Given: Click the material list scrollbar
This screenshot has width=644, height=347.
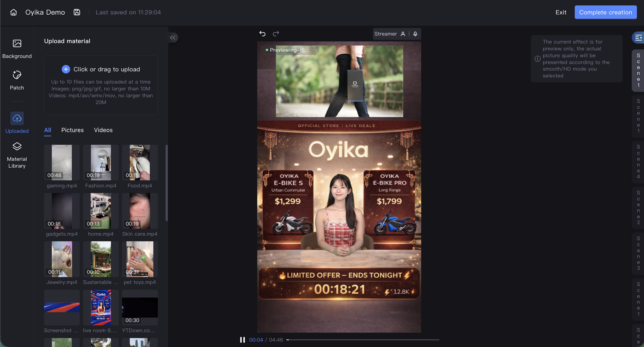Looking at the screenshot, I should click(167, 183).
